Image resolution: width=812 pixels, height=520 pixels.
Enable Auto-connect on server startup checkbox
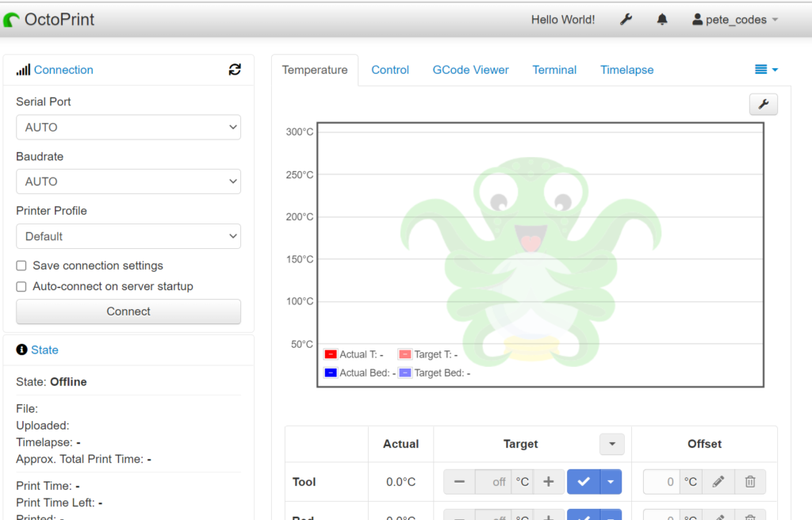click(x=21, y=286)
